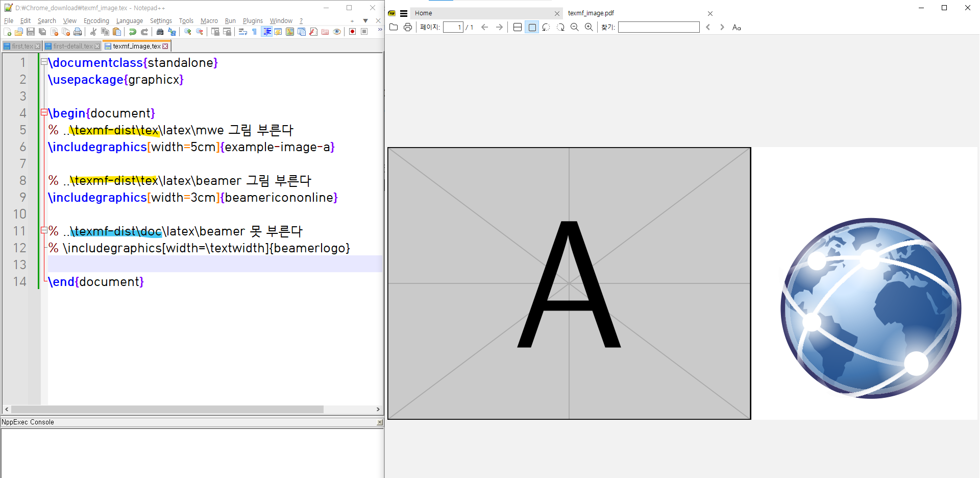
Task: Zoom out magnifier in PDF viewer
Action: pyautogui.click(x=575, y=27)
